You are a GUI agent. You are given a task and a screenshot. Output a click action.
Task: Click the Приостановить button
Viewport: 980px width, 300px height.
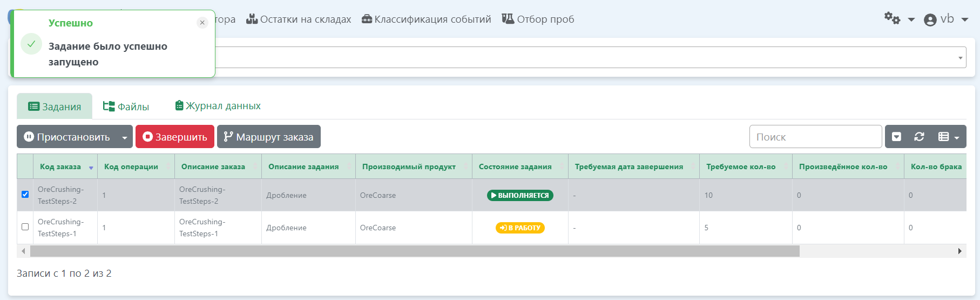[67, 137]
